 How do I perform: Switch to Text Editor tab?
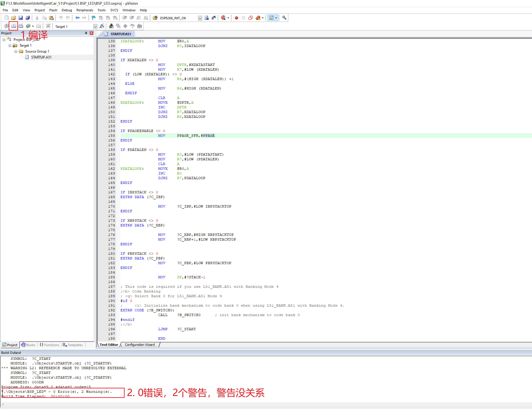click(x=109, y=345)
